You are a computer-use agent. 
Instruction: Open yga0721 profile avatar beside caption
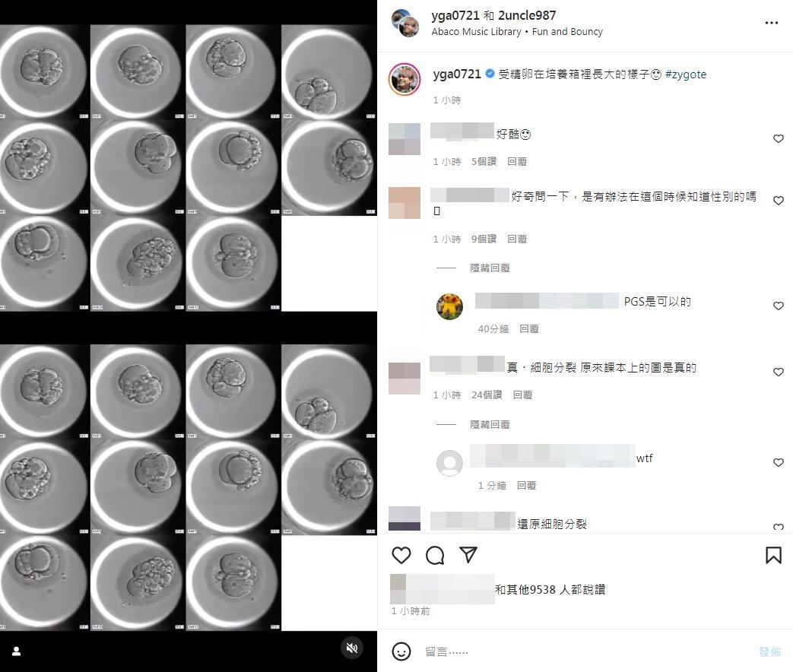coord(404,79)
